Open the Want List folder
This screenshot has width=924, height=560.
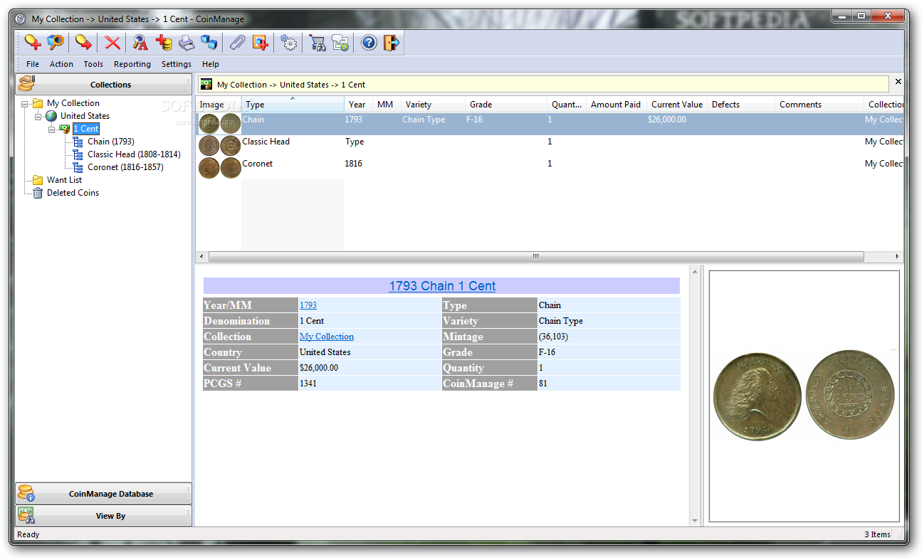click(x=64, y=180)
